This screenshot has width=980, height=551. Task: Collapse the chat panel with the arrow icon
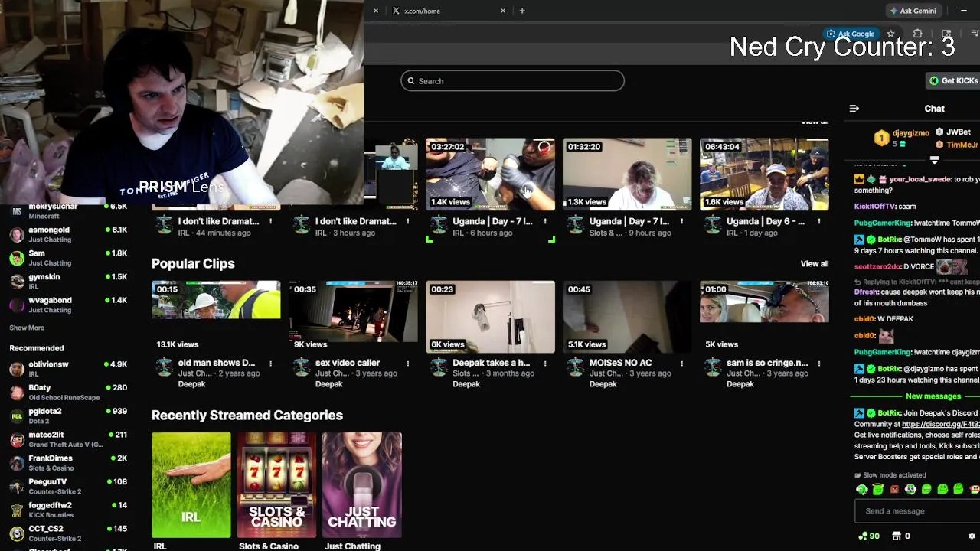[854, 109]
